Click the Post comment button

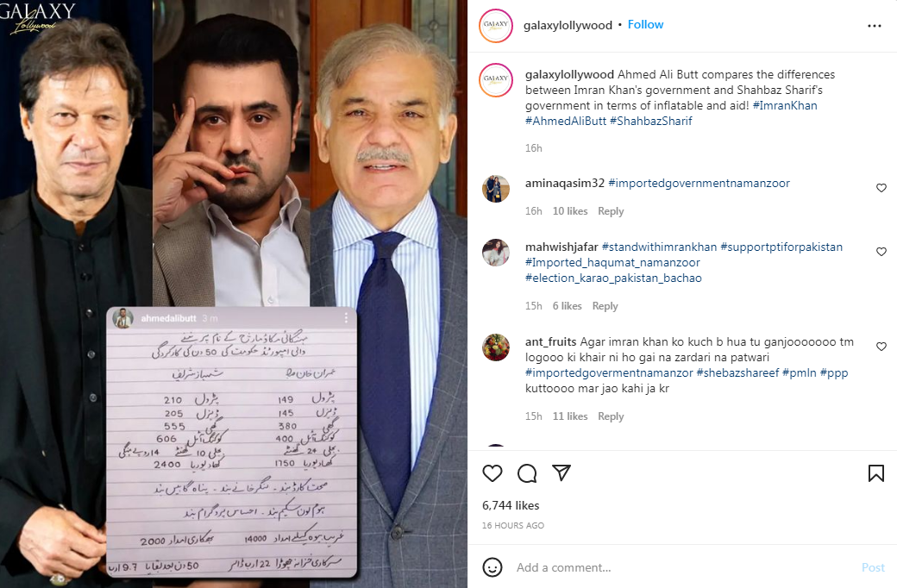(872, 567)
